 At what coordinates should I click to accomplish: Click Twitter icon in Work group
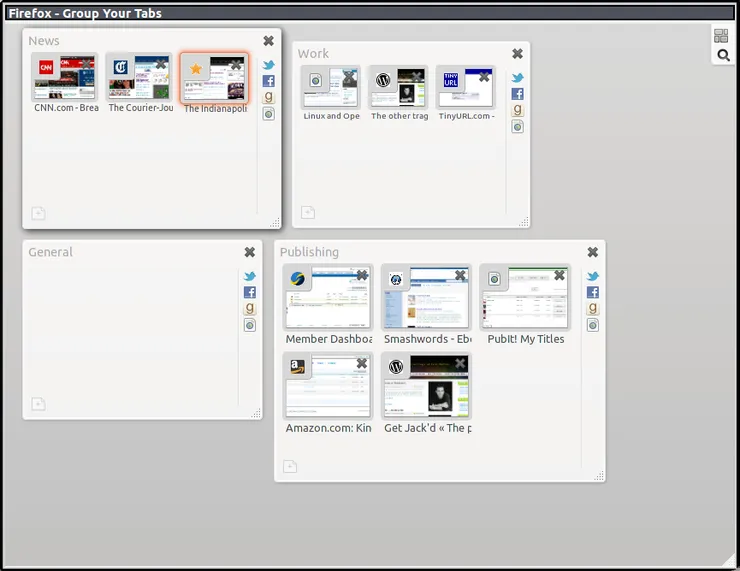(517, 78)
